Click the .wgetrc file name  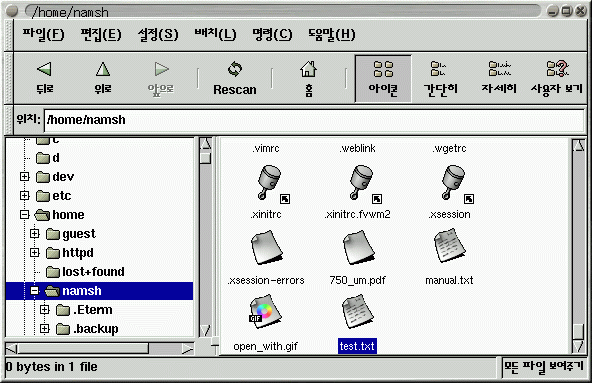[449, 148]
